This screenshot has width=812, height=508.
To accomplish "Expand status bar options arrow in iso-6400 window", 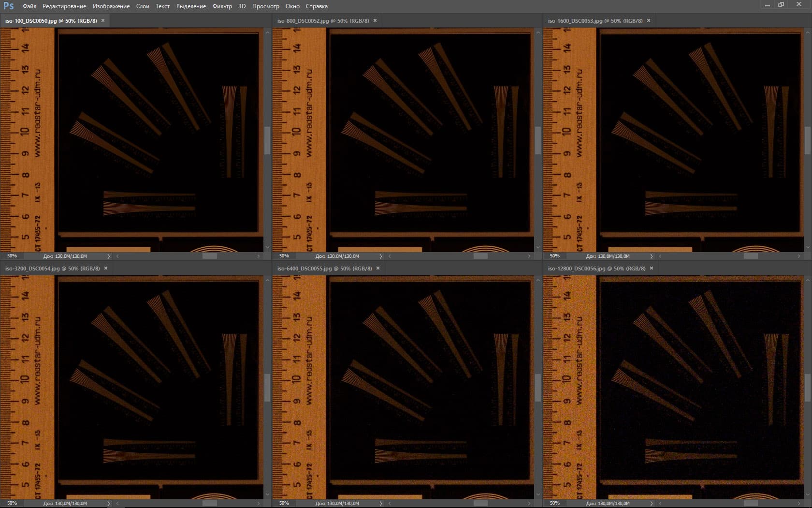I will 381,503.
